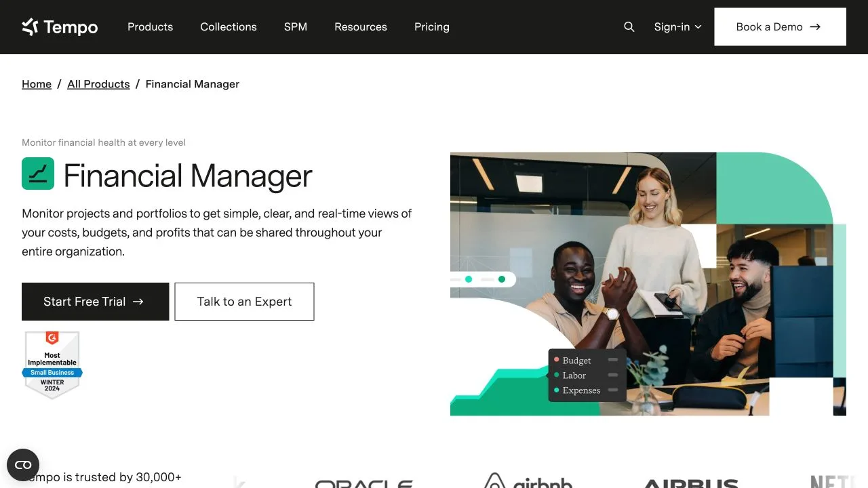Image resolution: width=868 pixels, height=488 pixels.
Task: Follow the Home breadcrumb link
Action: click(37, 84)
